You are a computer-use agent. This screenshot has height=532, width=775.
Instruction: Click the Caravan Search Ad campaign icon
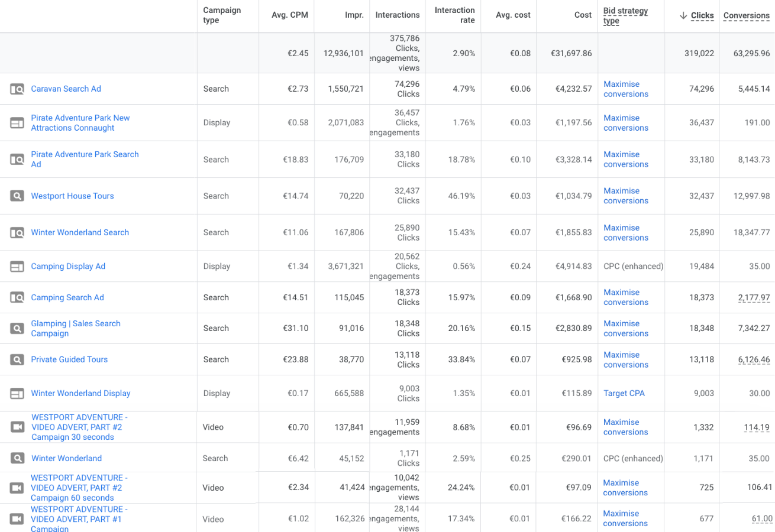[x=17, y=89]
